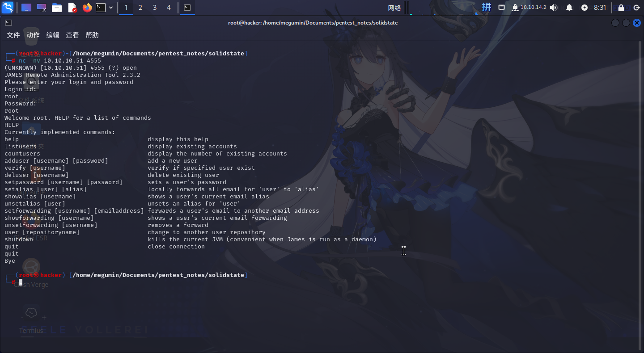
Task: Click the 'Bye' output line
Action: 10,261
